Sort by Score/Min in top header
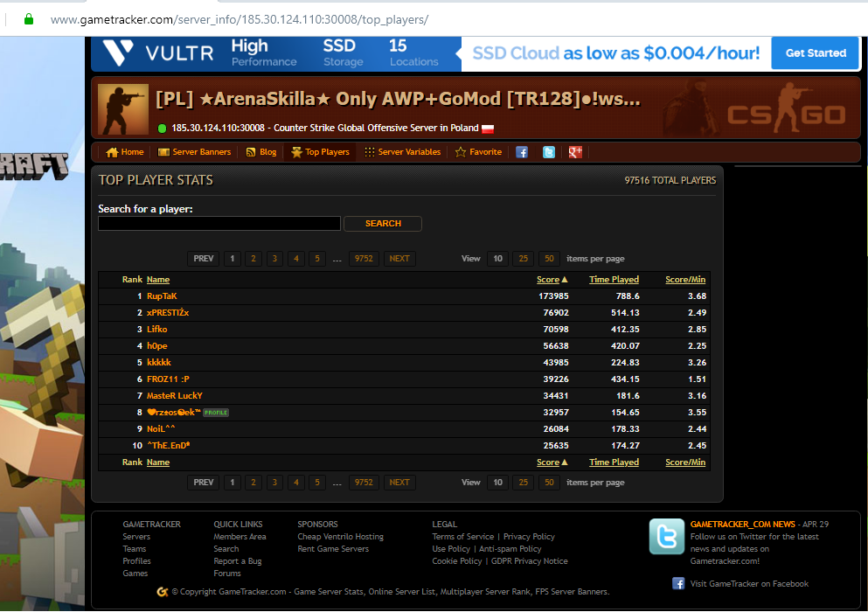The width and height of the screenshot is (868, 612). coord(685,280)
